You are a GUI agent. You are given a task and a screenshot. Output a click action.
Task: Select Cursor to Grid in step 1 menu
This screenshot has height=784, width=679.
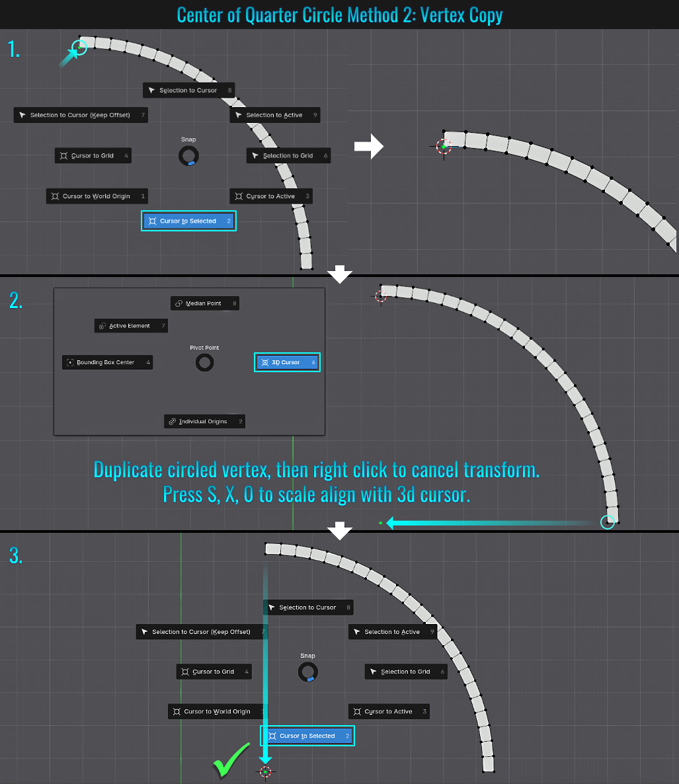click(93, 156)
